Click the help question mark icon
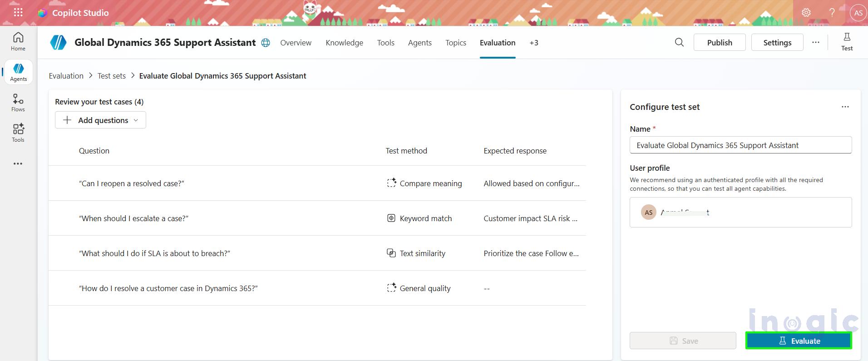This screenshot has width=868, height=361. coord(832,13)
